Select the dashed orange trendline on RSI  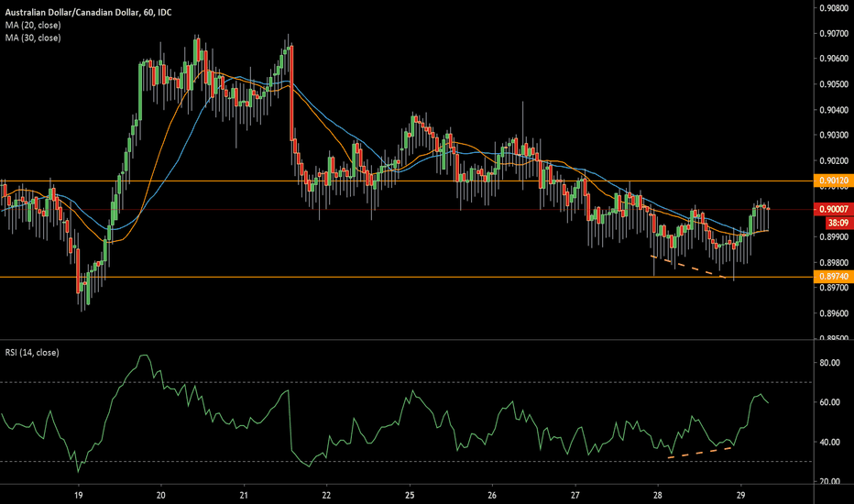coord(701,452)
